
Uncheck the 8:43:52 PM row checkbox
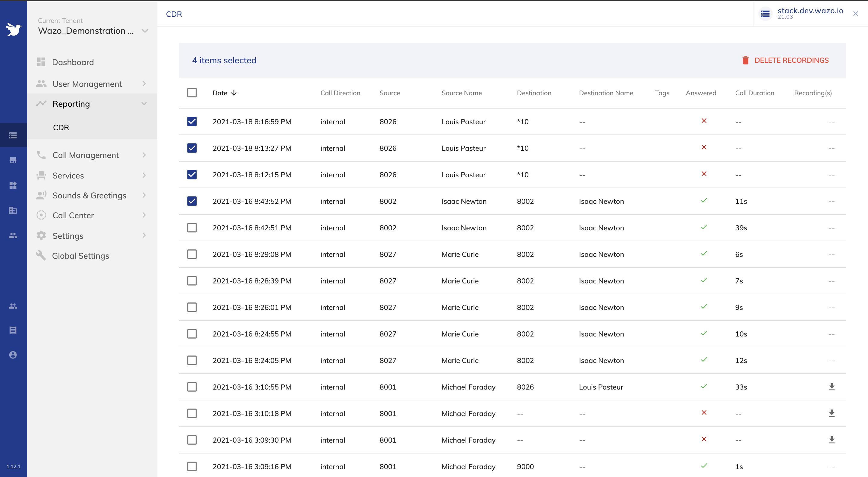pyautogui.click(x=192, y=201)
